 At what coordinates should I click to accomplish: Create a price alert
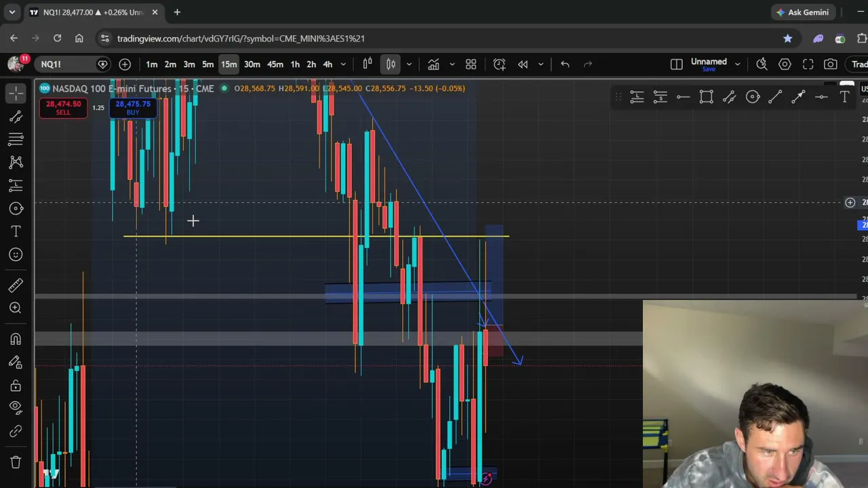tap(500, 64)
